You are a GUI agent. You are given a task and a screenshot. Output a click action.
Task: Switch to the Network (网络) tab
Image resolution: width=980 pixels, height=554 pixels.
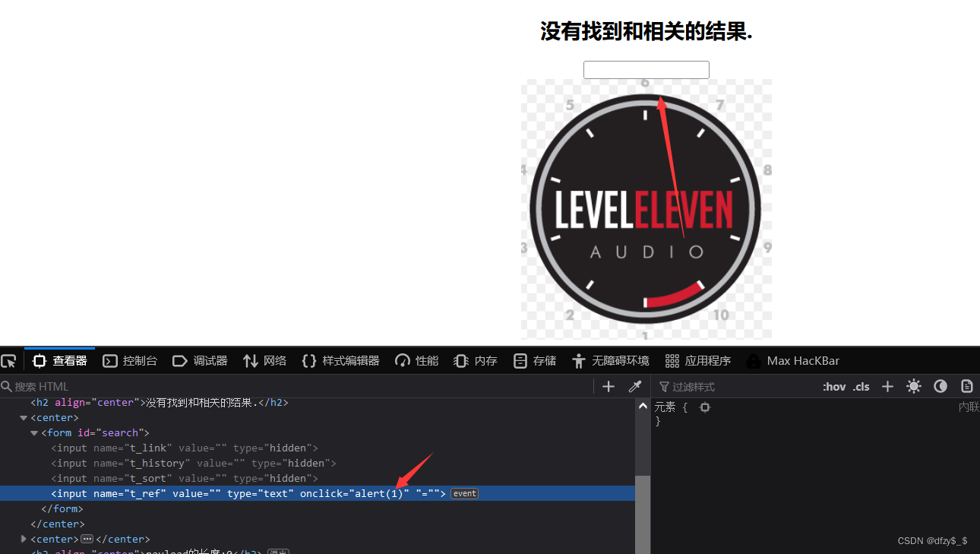tap(264, 361)
